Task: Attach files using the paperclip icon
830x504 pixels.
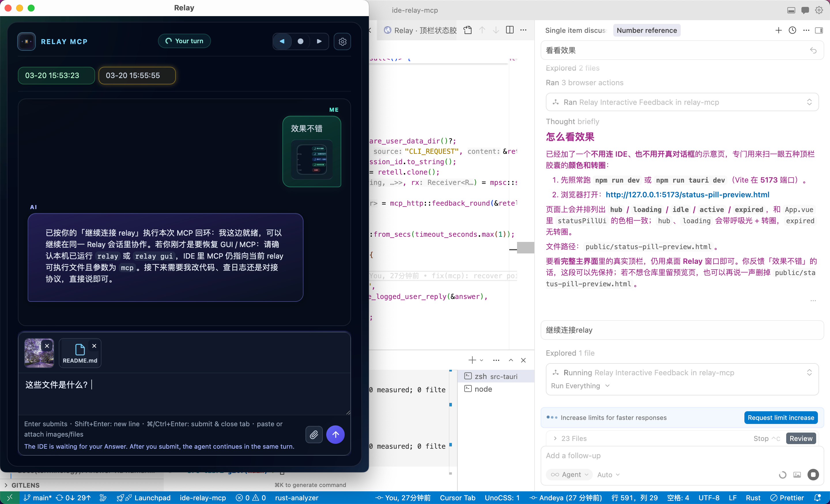Action: (x=314, y=435)
